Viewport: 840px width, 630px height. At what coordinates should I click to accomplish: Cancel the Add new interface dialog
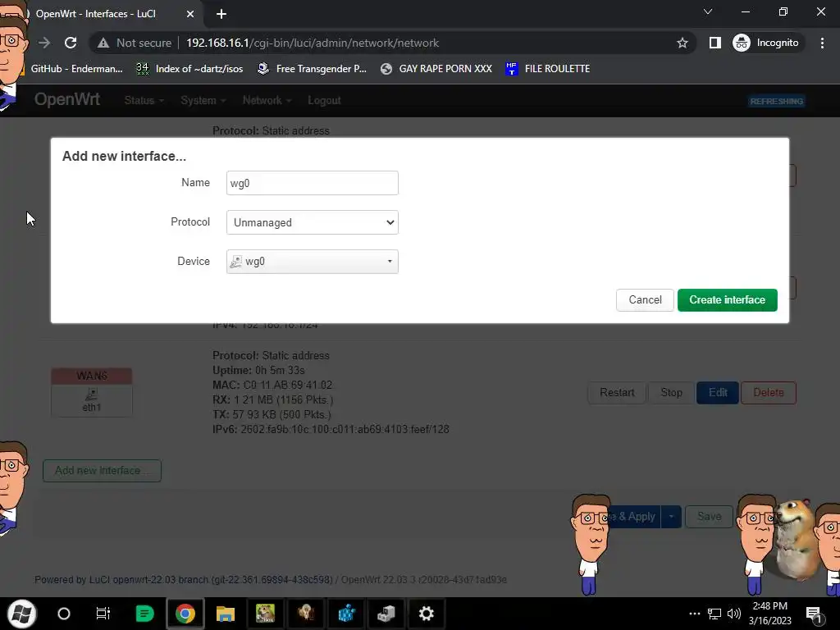(x=645, y=300)
